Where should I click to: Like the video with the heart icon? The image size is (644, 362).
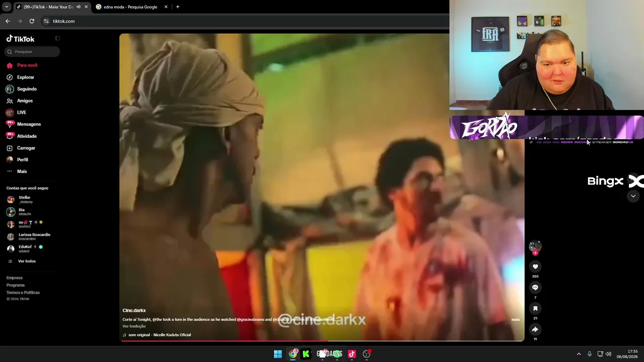(x=535, y=266)
